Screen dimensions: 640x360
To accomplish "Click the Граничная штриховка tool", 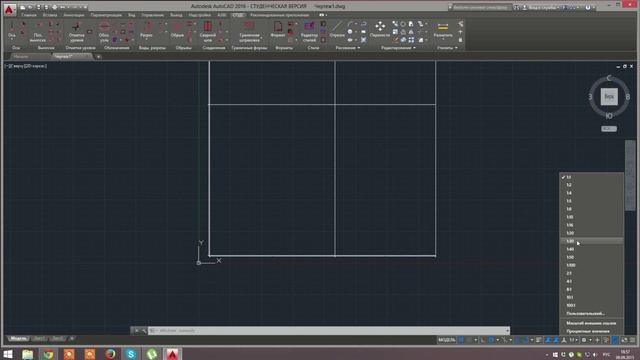I will pos(249,32).
